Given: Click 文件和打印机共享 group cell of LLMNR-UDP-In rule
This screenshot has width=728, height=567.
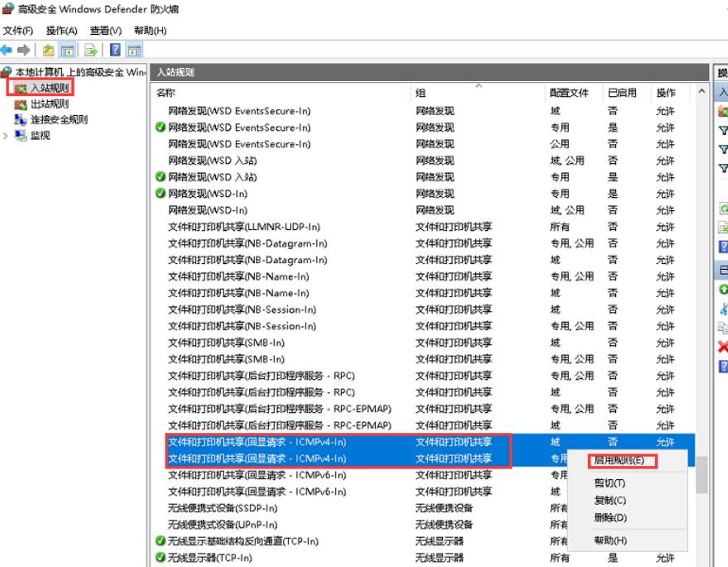Looking at the screenshot, I should 454,227.
